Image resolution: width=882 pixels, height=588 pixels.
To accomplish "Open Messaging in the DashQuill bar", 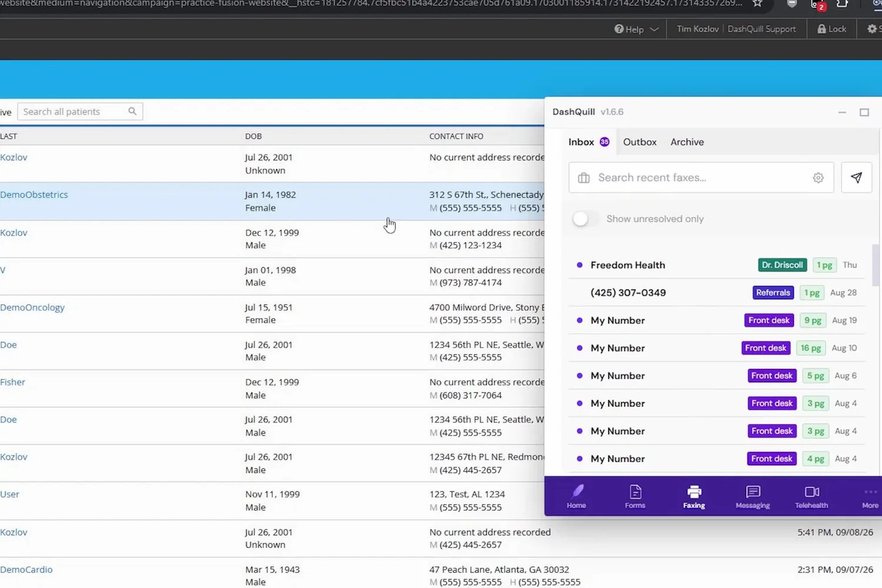I will tap(753, 496).
